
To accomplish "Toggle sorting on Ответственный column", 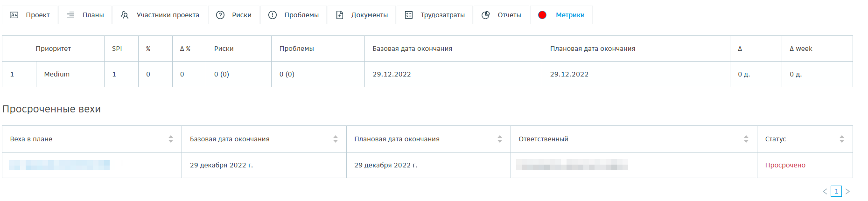I will [x=746, y=139].
